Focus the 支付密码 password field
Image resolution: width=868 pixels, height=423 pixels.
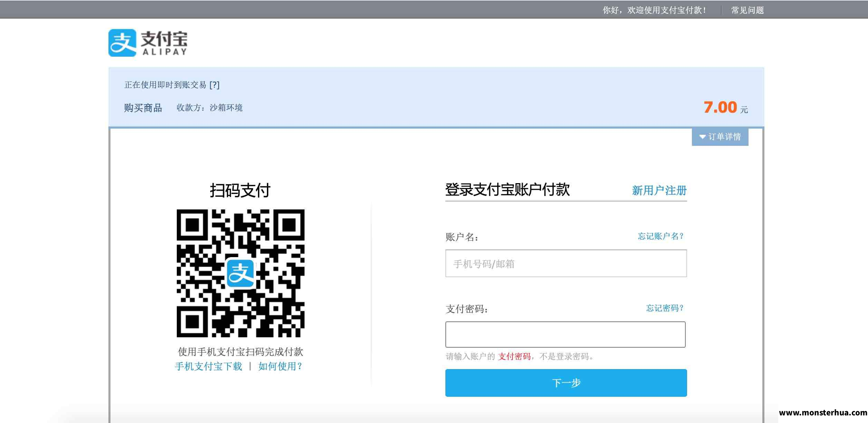pyautogui.click(x=565, y=335)
